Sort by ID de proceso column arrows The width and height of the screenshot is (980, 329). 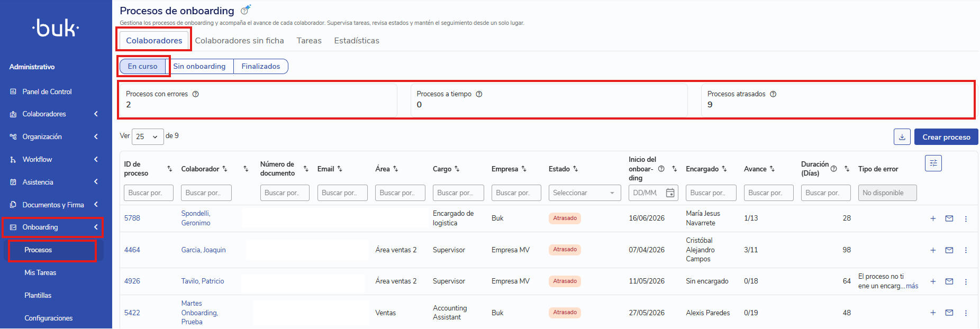pyautogui.click(x=169, y=169)
